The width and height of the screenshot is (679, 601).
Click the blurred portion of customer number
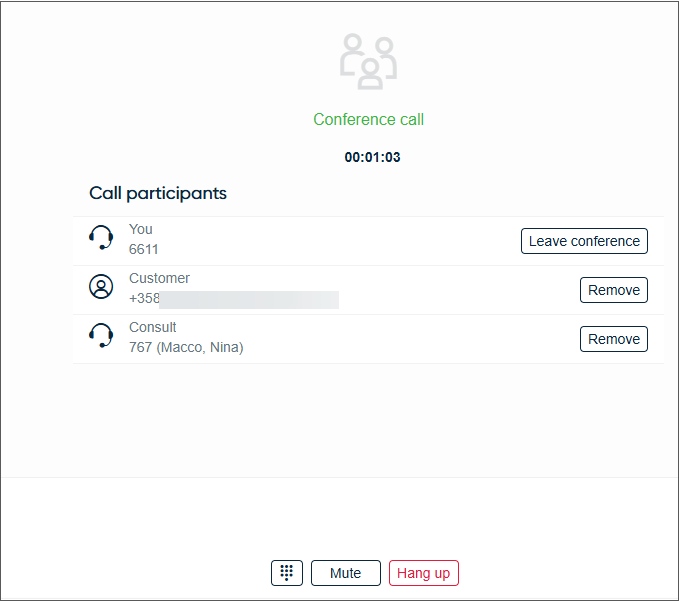click(249, 300)
